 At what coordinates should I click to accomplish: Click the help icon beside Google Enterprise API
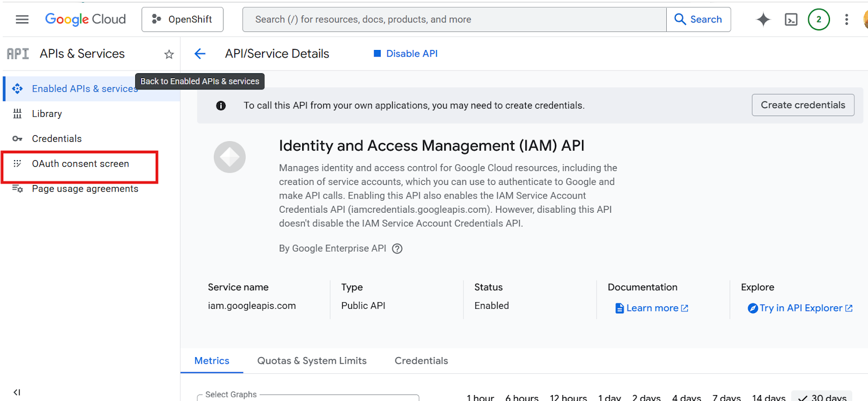pos(397,249)
